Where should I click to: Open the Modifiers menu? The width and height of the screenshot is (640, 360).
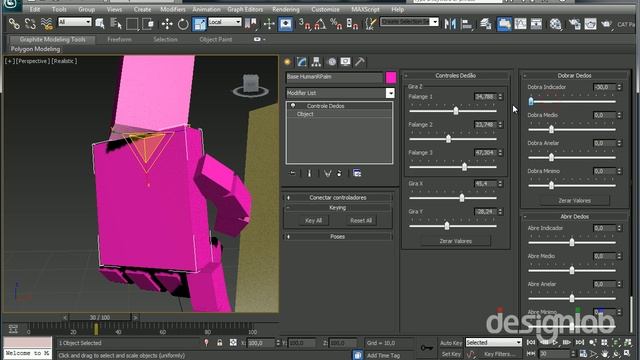point(173,9)
